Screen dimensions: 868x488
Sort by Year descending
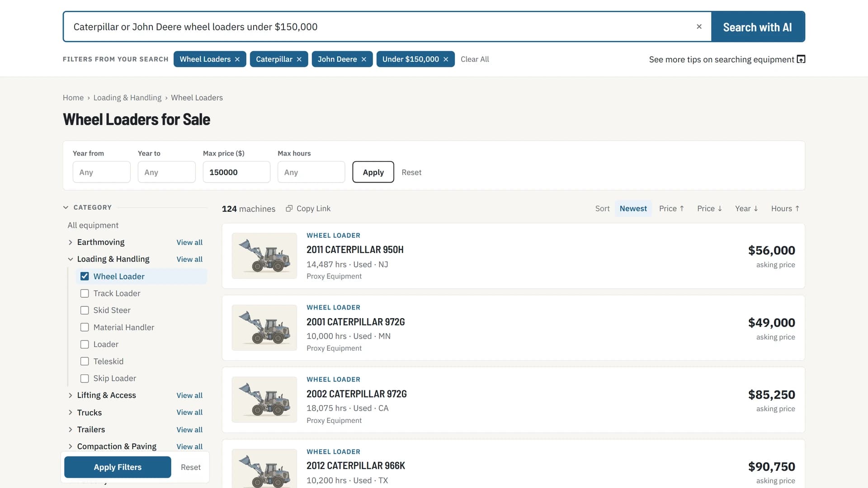(x=746, y=208)
